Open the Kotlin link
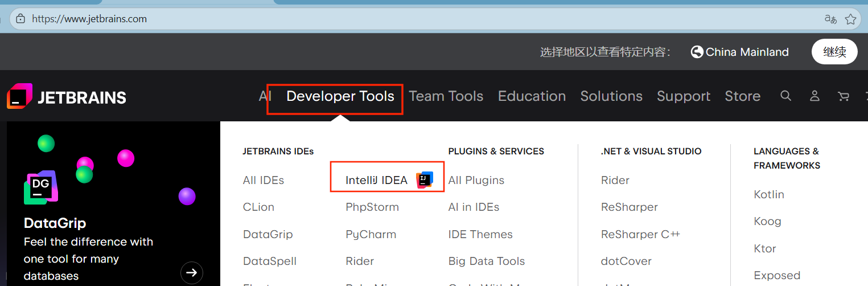The width and height of the screenshot is (868, 286). coord(769,194)
